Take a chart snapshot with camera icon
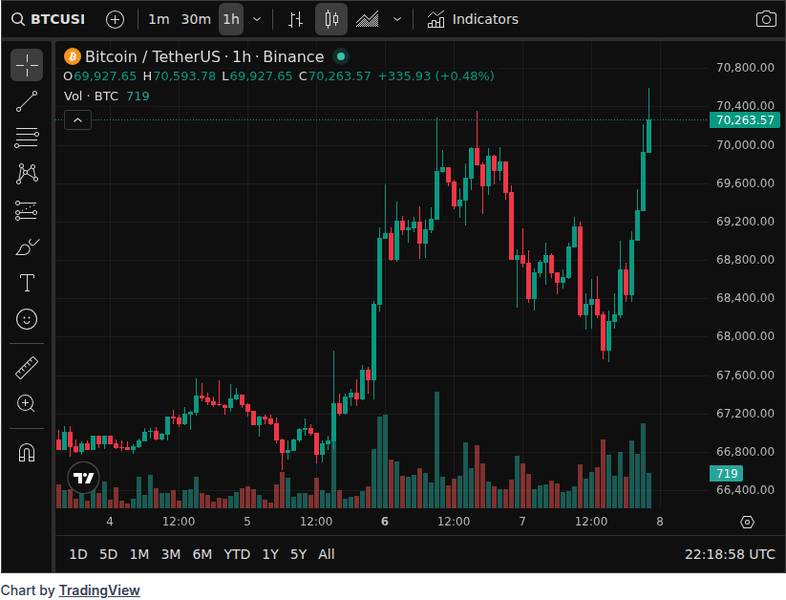786x600 pixels. pyautogui.click(x=766, y=20)
